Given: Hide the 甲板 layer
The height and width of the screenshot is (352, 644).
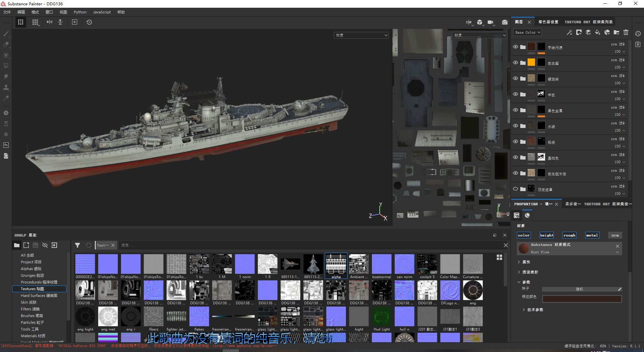Looking at the screenshot, I should [516, 94].
